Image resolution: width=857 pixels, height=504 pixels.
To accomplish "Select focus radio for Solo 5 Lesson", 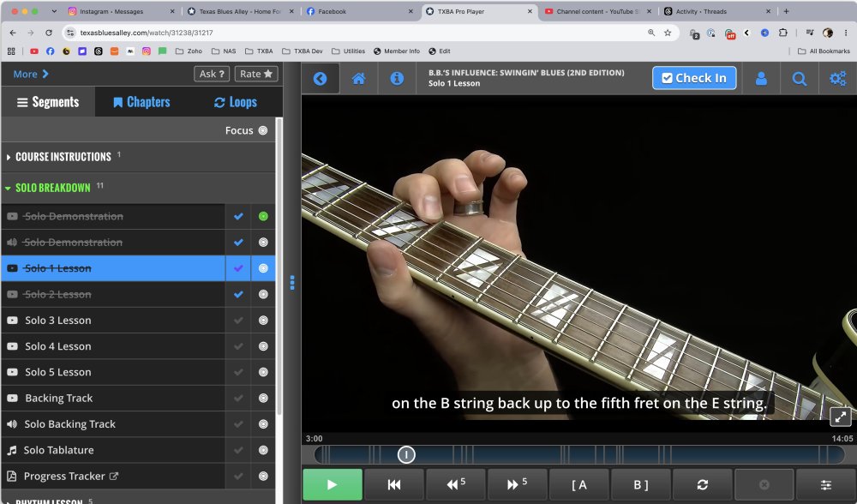I will (x=263, y=372).
